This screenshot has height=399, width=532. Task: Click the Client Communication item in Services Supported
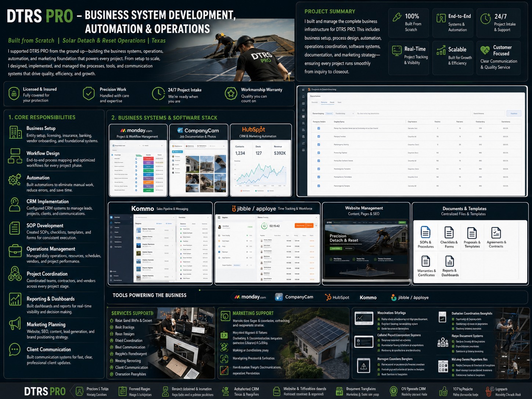click(x=132, y=367)
